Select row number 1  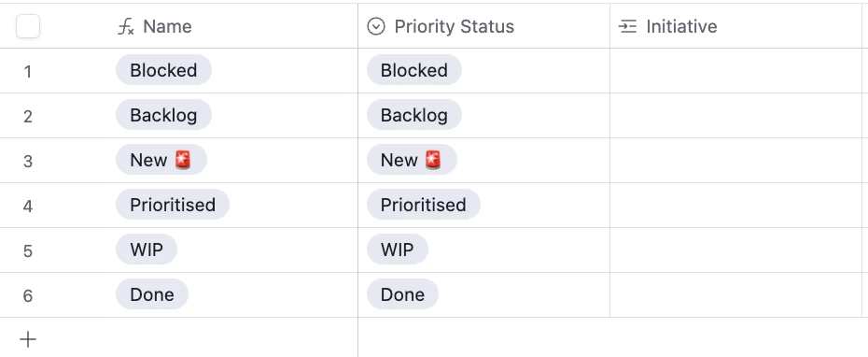(28, 72)
